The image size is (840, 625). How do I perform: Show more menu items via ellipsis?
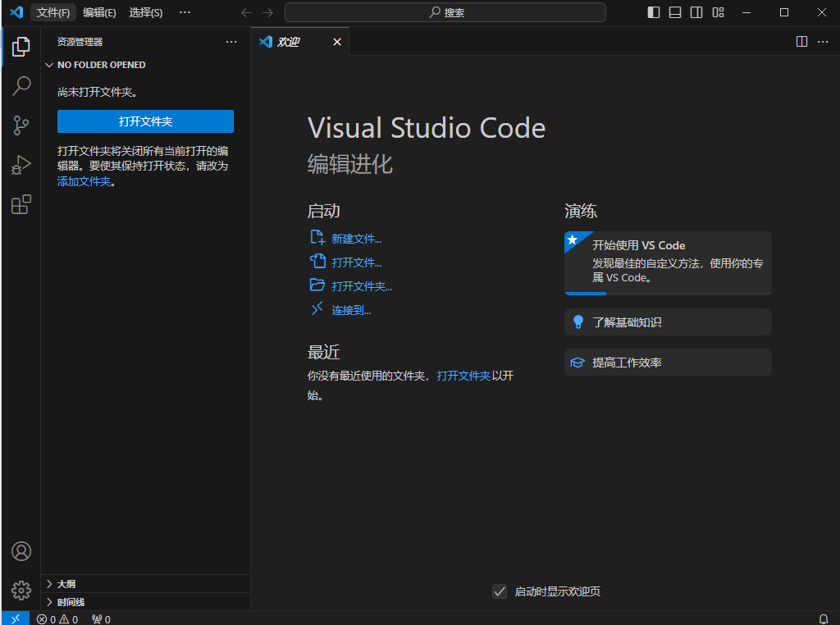click(x=185, y=12)
